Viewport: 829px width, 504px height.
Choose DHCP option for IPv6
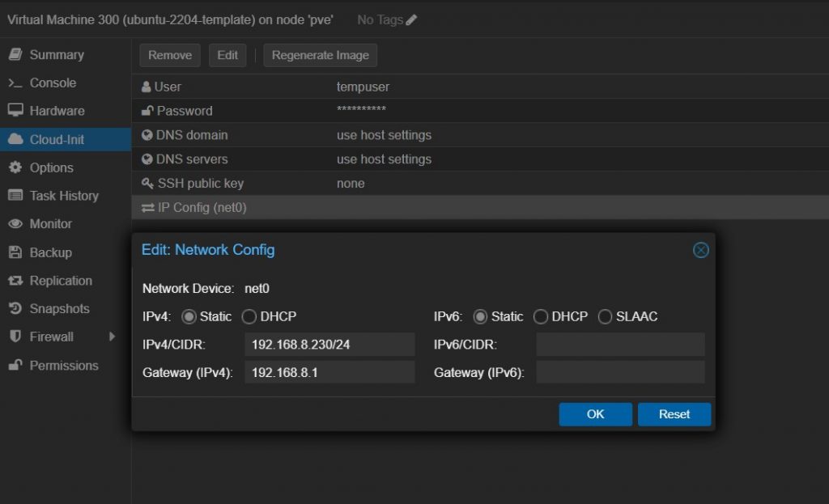(540, 317)
